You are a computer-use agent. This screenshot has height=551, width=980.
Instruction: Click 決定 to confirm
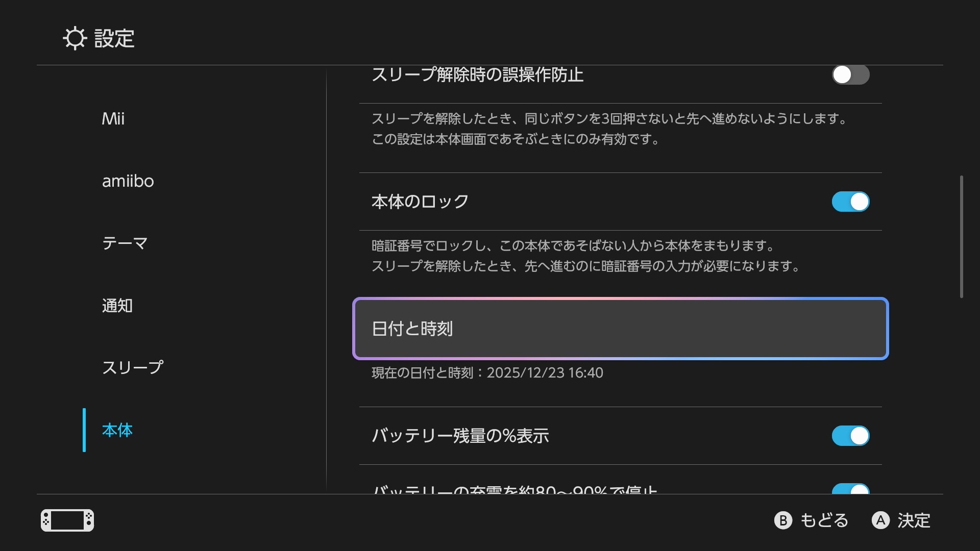click(915, 520)
